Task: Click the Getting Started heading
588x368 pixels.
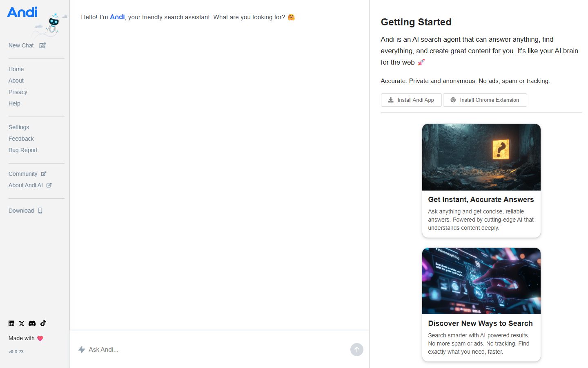Action: [x=416, y=22]
